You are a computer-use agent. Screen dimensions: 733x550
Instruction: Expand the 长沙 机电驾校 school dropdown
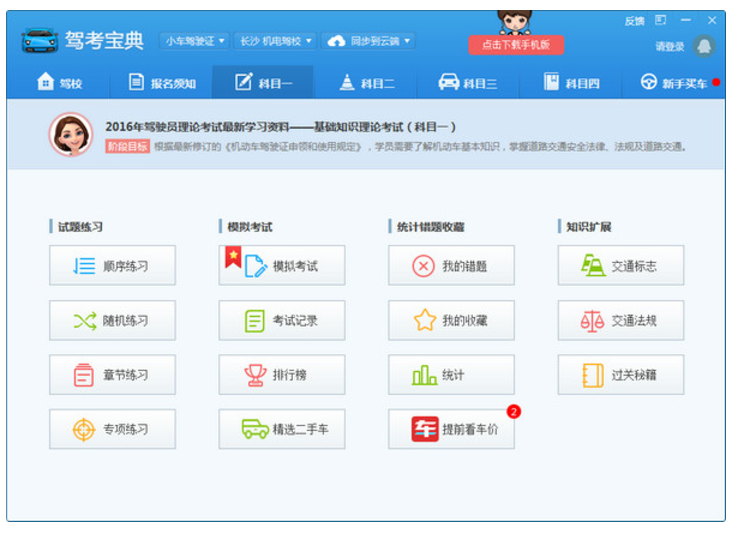(x=275, y=41)
